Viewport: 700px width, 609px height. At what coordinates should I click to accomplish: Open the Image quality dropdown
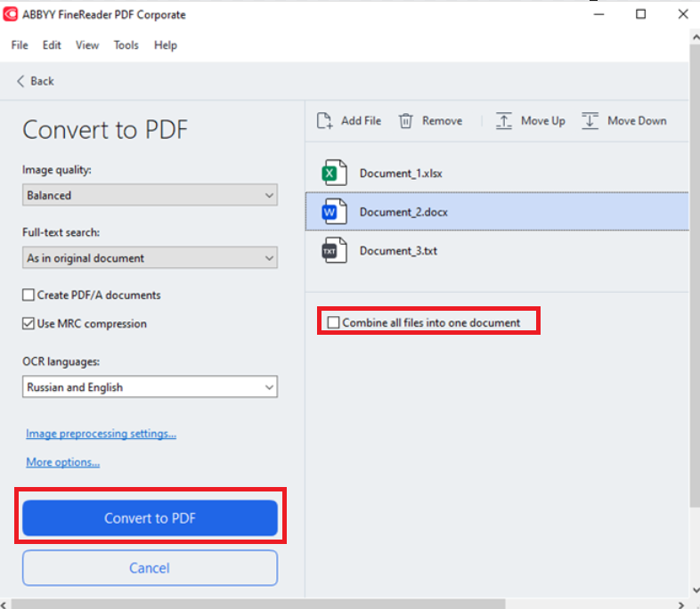coord(150,195)
